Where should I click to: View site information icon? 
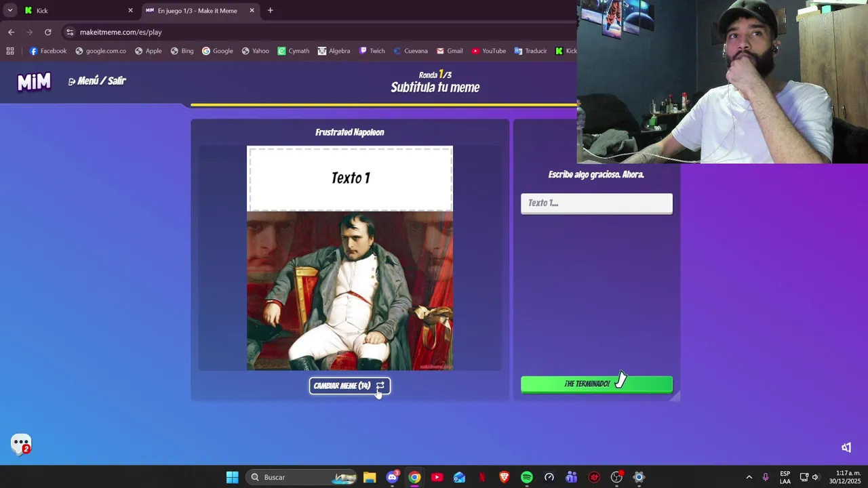pyautogui.click(x=70, y=32)
